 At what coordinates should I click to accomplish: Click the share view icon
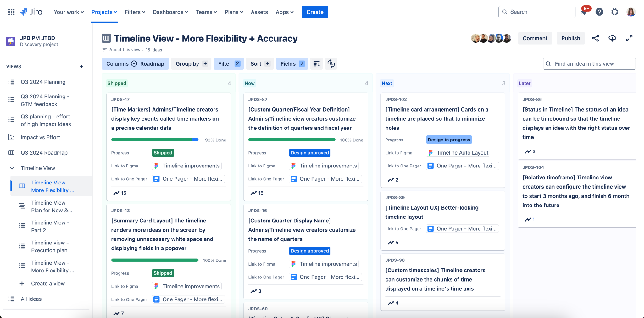[595, 38]
